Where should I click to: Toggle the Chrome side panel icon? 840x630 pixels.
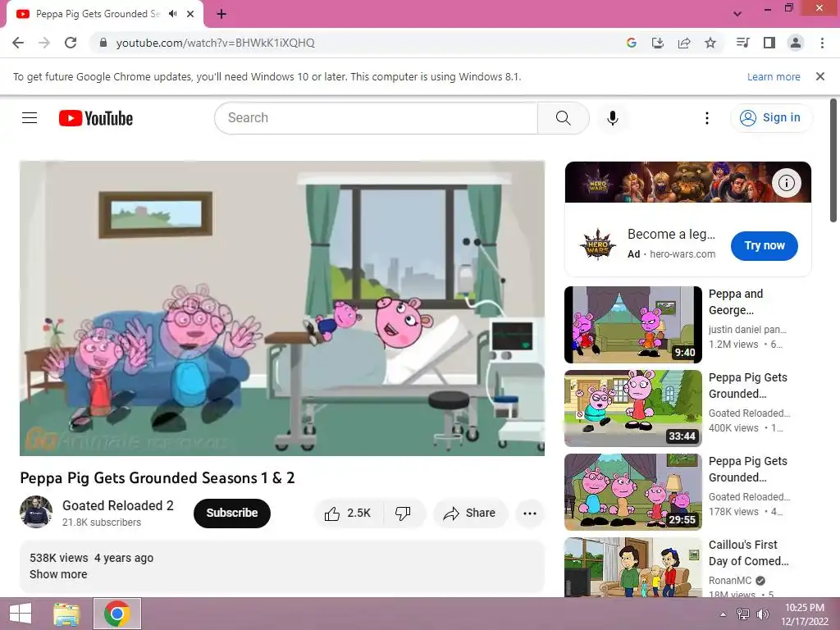point(769,43)
